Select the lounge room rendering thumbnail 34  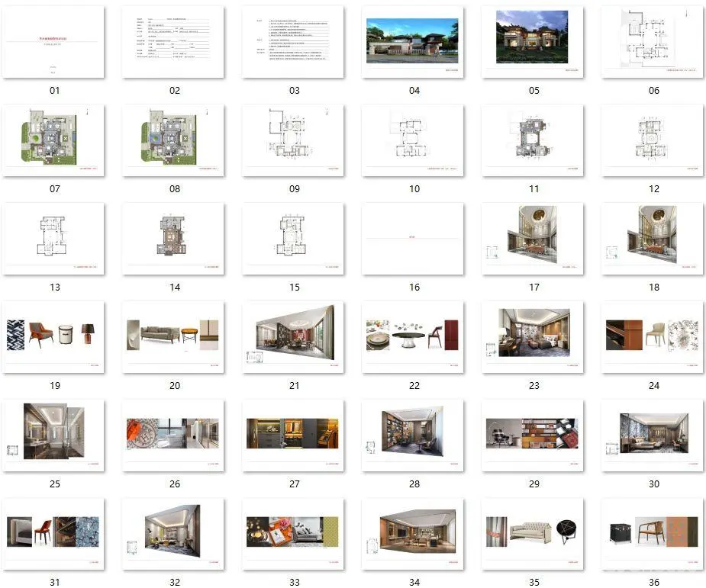tap(414, 533)
